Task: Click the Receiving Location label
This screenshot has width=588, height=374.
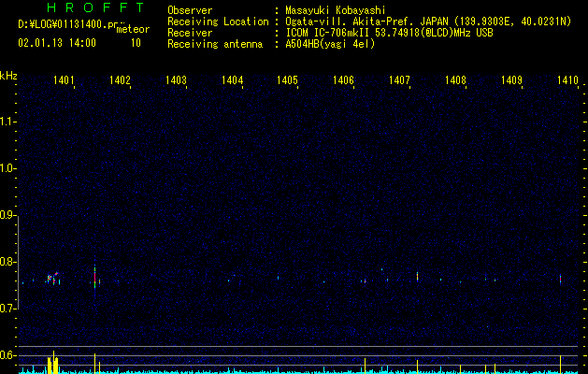Action: point(218,22)
